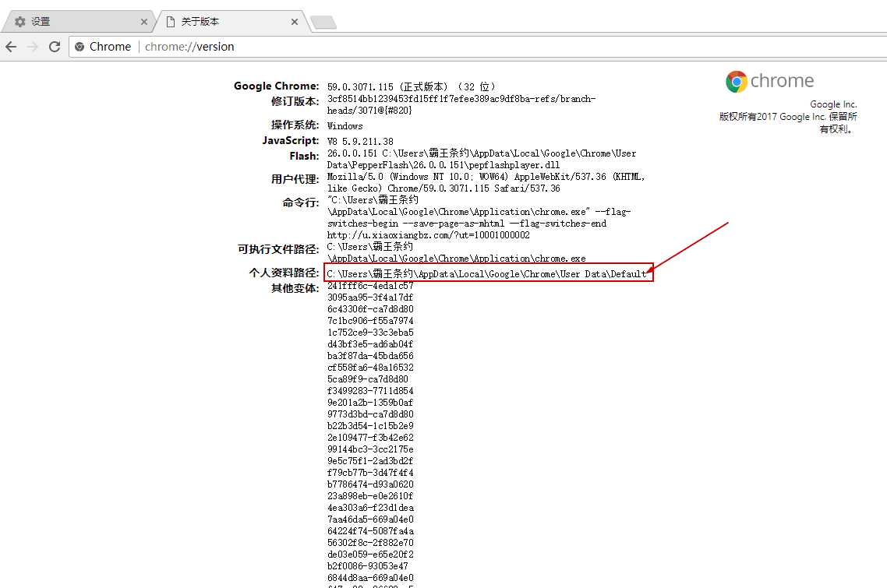
Task: Reload the page with the refresh icon
Action: click(55, 47)
